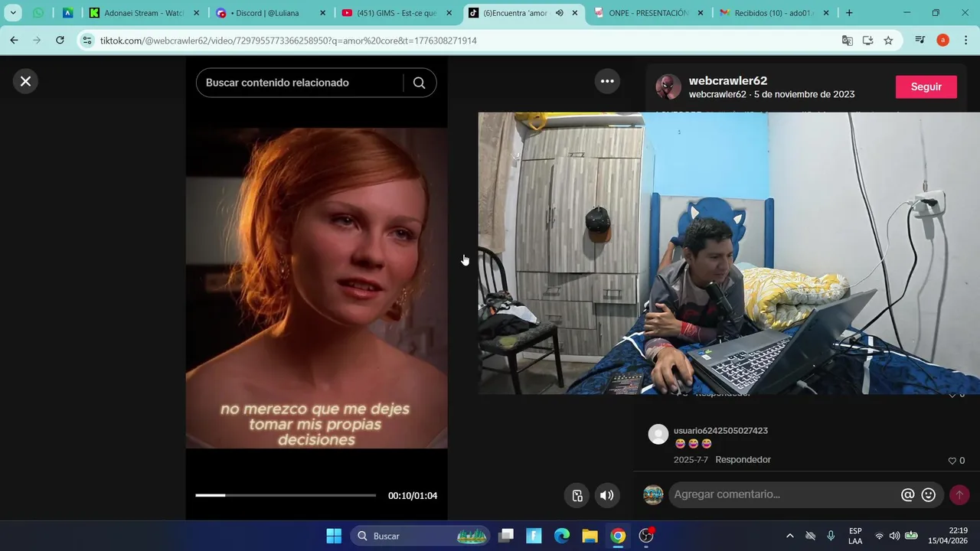980x551 pixels.
Task: Click the send comment arrow button
Action: tap(959, 495)
